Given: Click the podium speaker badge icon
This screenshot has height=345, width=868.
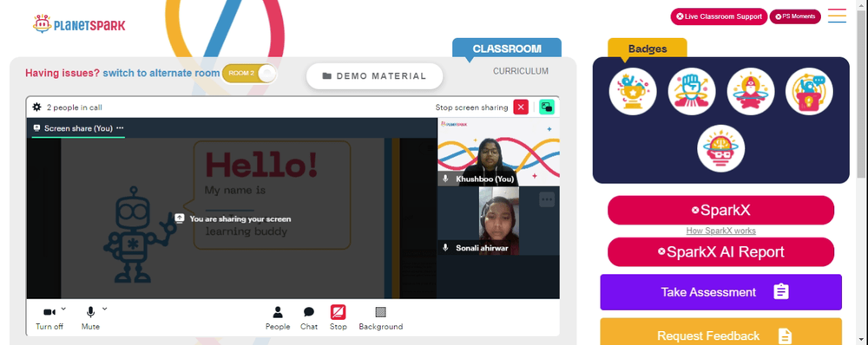Looking at the screenshot, I should pos(809,91).
